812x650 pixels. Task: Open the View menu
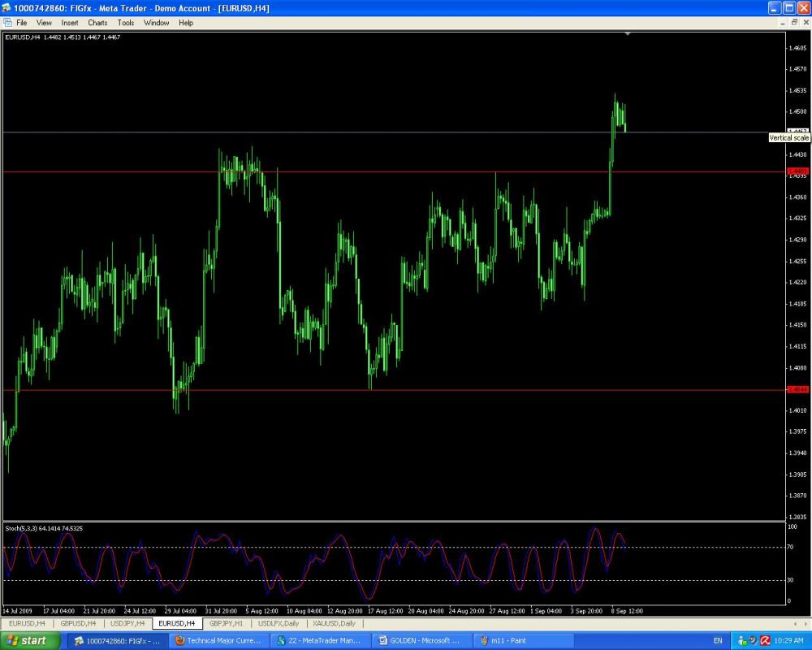[x=44, y=23]
